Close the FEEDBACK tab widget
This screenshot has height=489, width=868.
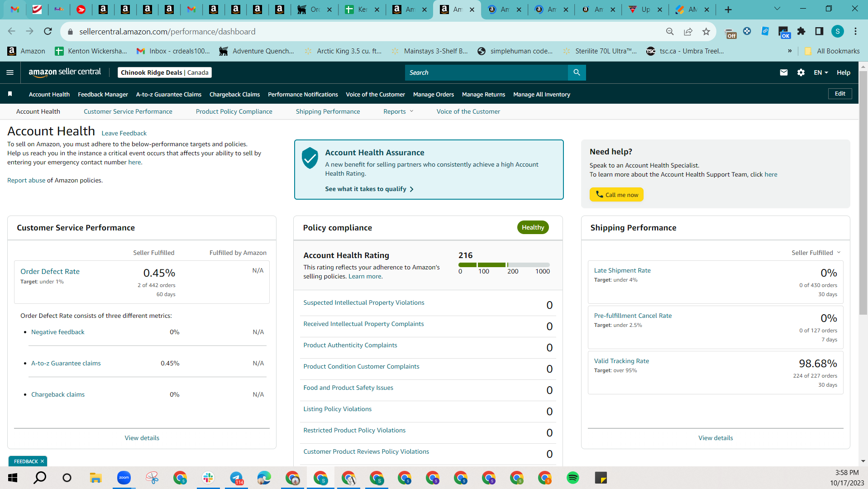[x=42, y=461]
